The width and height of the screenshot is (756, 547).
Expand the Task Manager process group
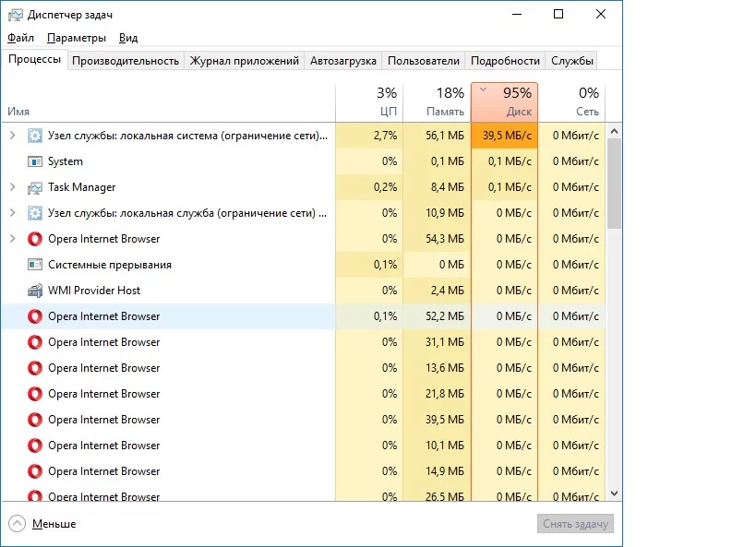pos(12,187)
